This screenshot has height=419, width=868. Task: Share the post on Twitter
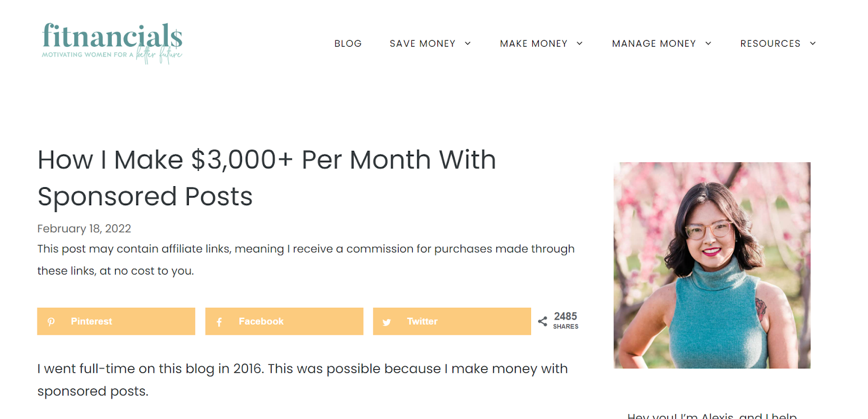pyautogui.click(x=452, y=321)
